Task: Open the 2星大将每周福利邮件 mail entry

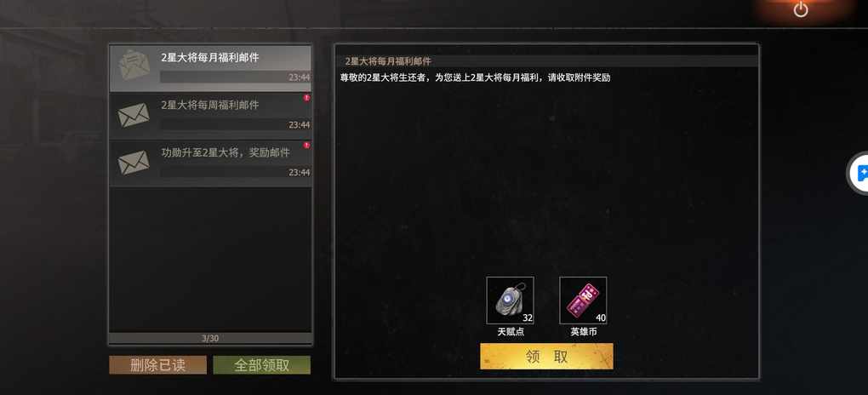Action: point(210,116)
